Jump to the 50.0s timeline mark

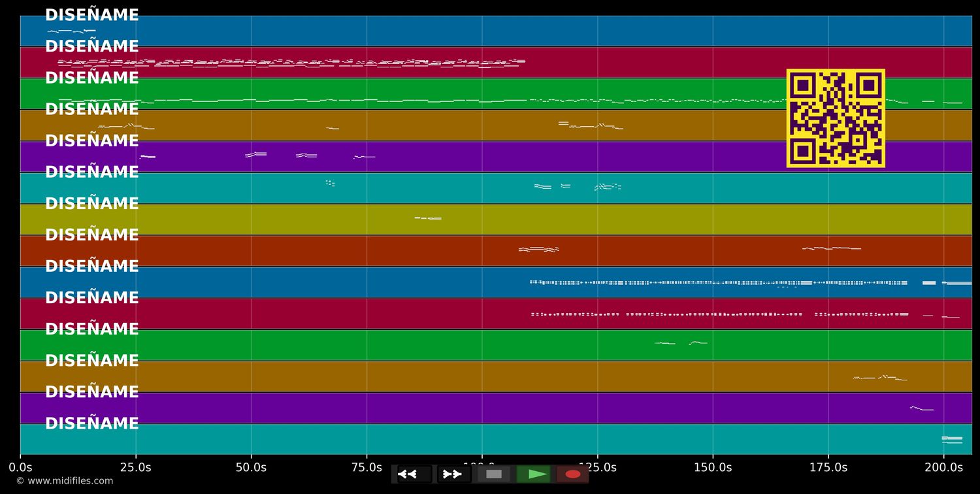coord(251,467)
